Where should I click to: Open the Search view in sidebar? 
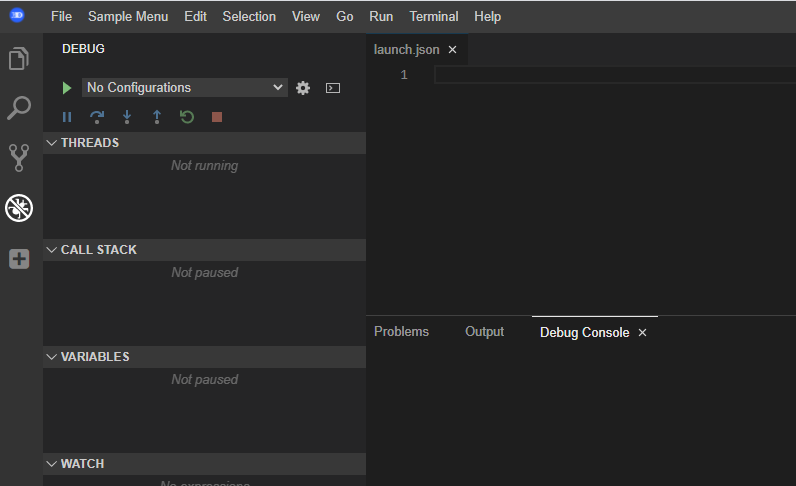pyautogui.click(x=19, y=108)
